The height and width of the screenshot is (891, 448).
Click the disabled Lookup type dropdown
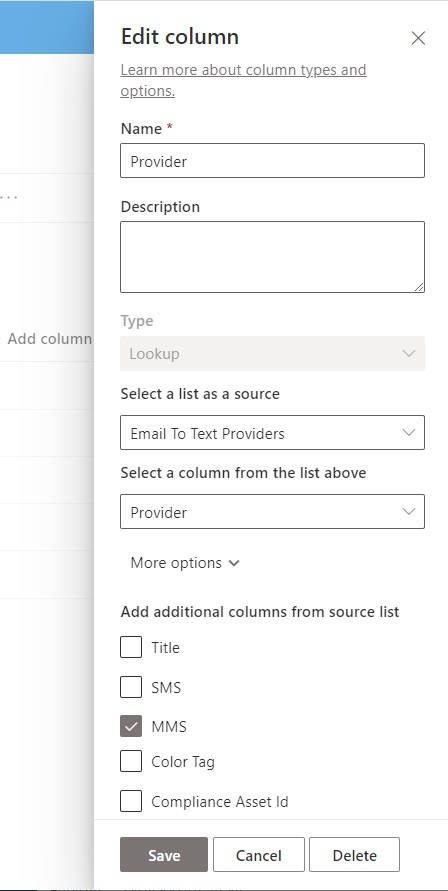point(272,353)
